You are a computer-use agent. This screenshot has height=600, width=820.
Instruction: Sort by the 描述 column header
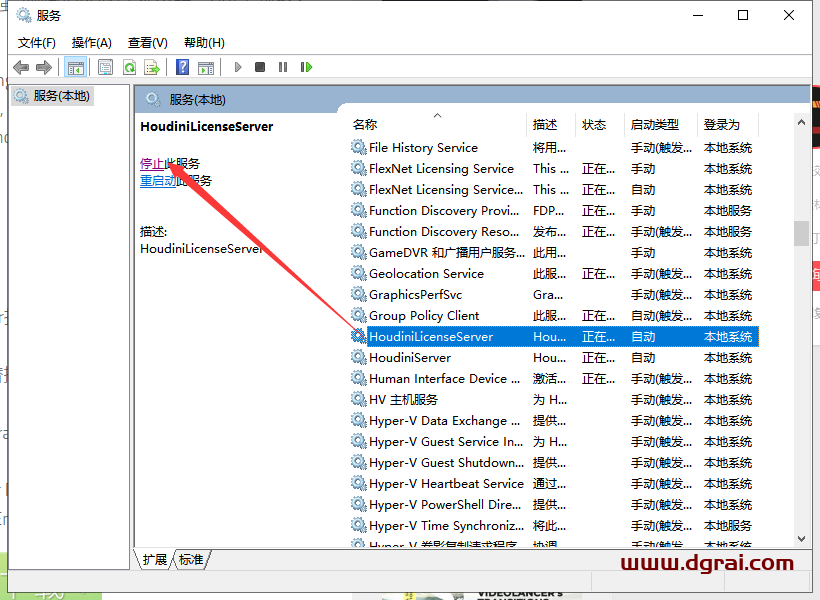[551, 124]
